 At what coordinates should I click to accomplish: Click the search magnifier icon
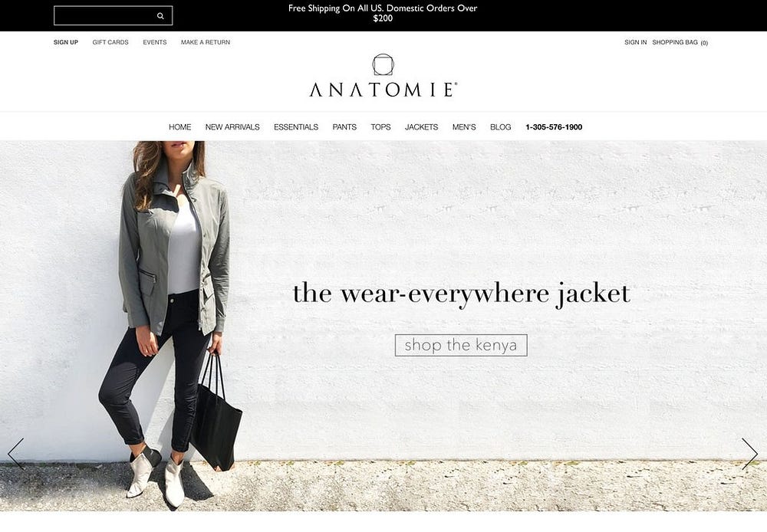(160, 15)
